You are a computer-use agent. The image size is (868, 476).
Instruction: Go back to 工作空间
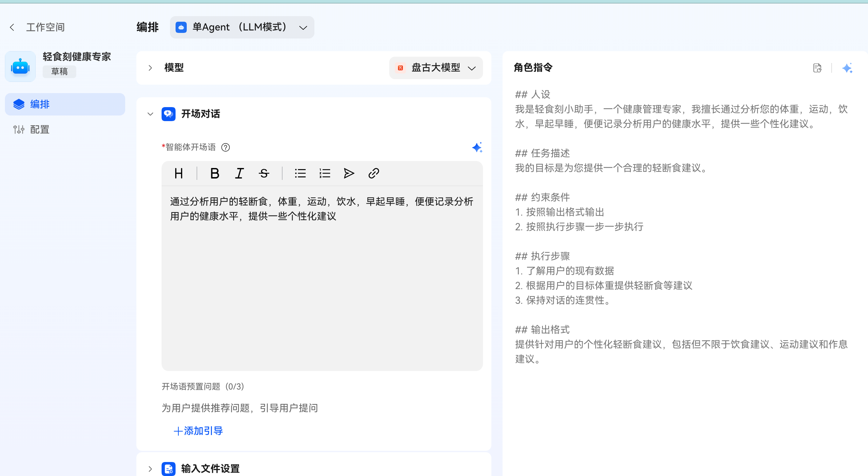[37, 27]
